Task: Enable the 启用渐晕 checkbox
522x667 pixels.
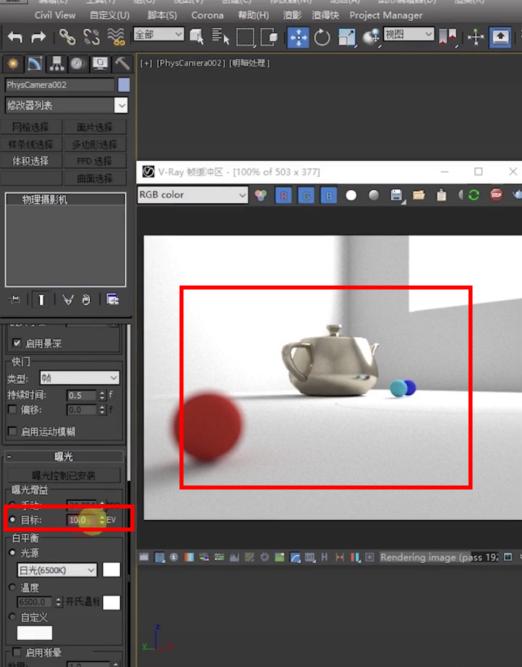Action: [17, 652]
